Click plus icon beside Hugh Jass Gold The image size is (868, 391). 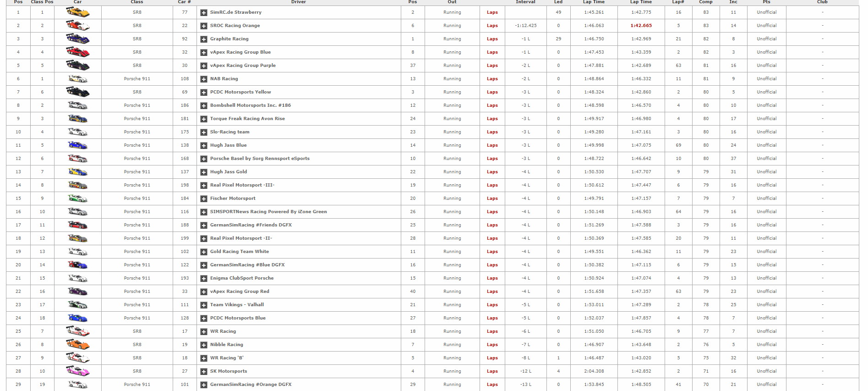[x=204, y=172]
